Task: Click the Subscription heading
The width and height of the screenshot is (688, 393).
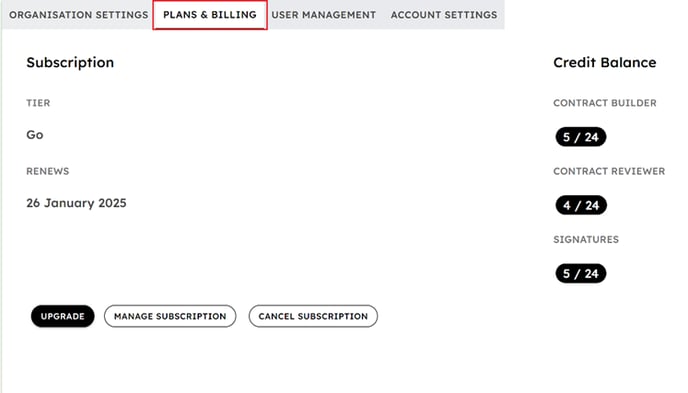Action: (70, 63)
